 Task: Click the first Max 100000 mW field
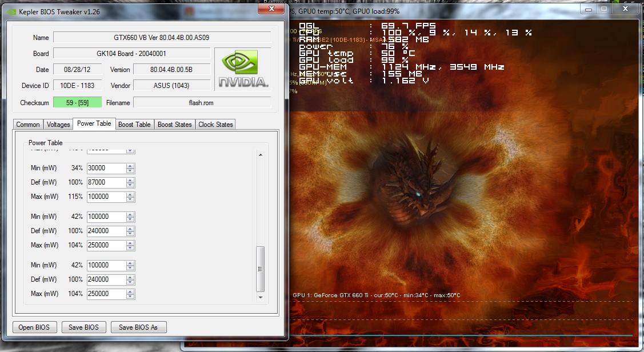(x=106, y=197)
